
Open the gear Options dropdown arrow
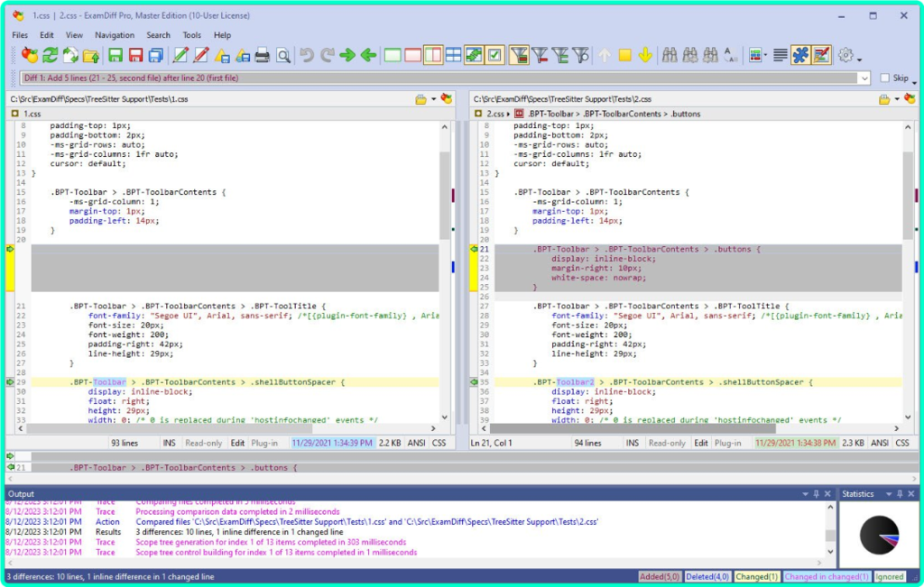coord(859,60)
